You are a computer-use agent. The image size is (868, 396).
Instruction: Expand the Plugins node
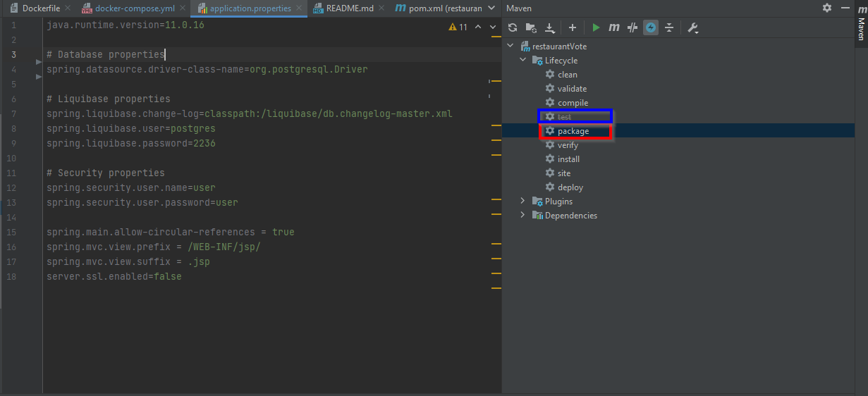(x=522, y=202)
